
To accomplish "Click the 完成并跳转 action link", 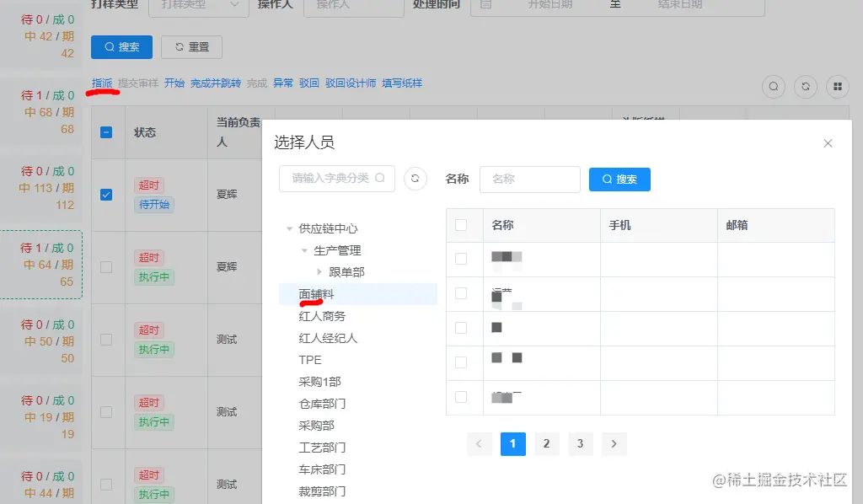I will point(216,83).
